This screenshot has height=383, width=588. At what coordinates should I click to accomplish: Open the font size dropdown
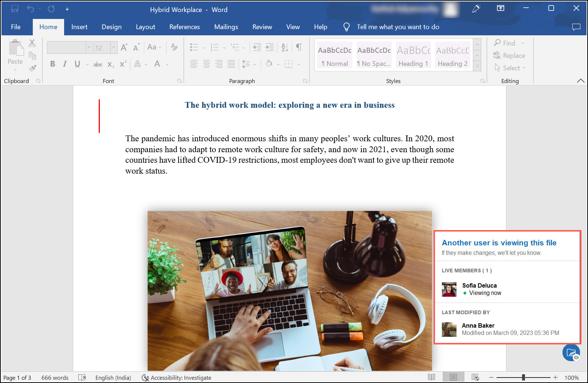[x=113, y=48]
